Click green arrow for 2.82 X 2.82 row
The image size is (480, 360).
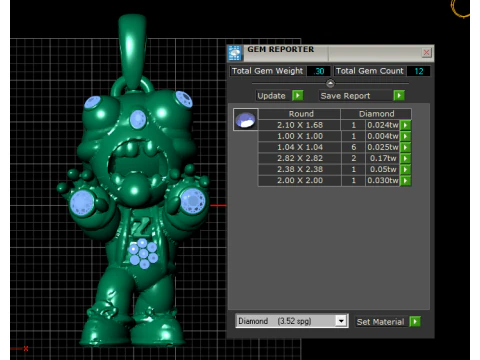[405, 158]
